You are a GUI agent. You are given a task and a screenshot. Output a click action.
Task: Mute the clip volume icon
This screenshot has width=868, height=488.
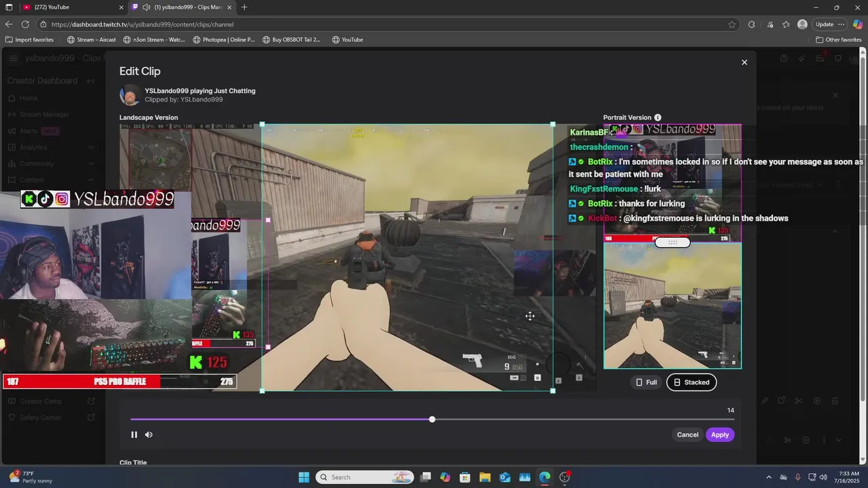pyautogui.click(x=149, y=435)
